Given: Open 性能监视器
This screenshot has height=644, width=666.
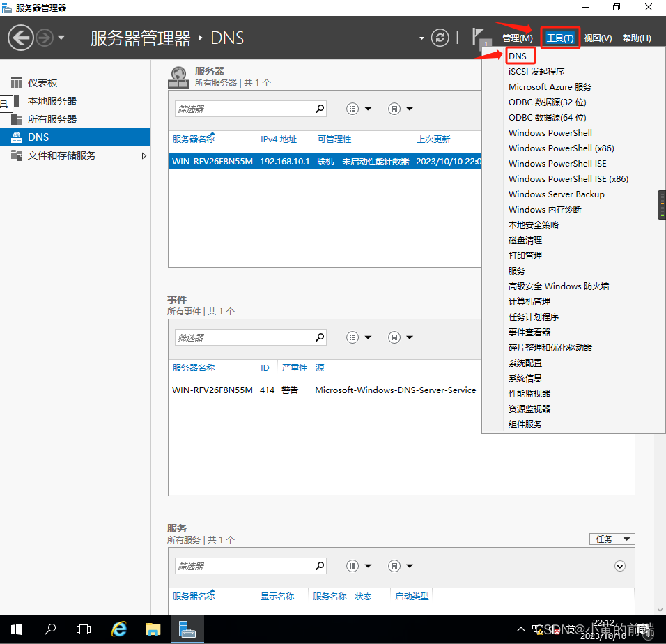Looking at the screenshot, I should tap(529, 393).
